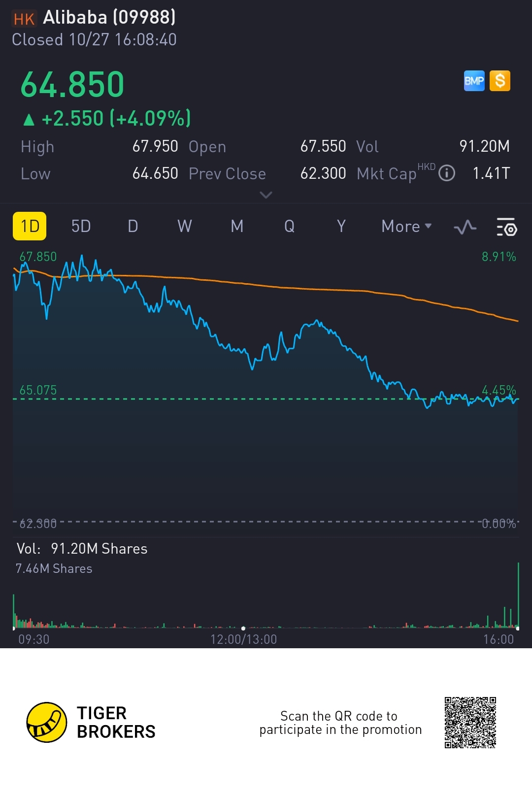Expand the quote details chevron
This screenshot has height=797, width=532.
point(266,195)
